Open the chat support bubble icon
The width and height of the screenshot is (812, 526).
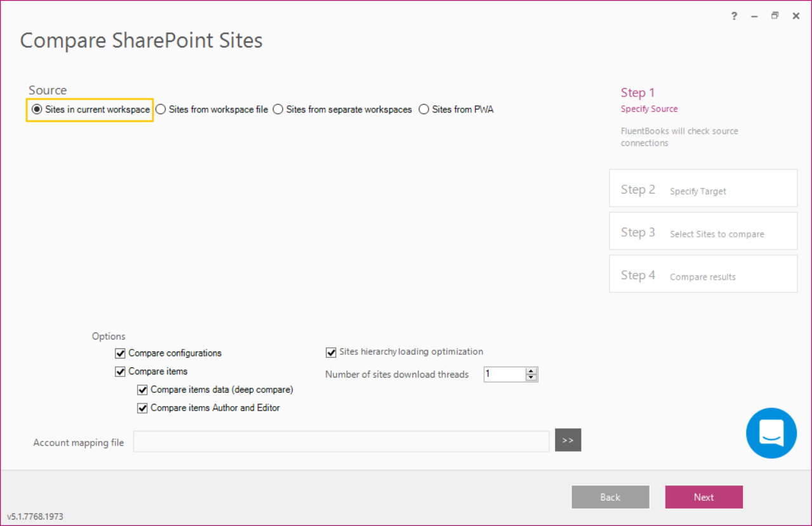point(771,433)
